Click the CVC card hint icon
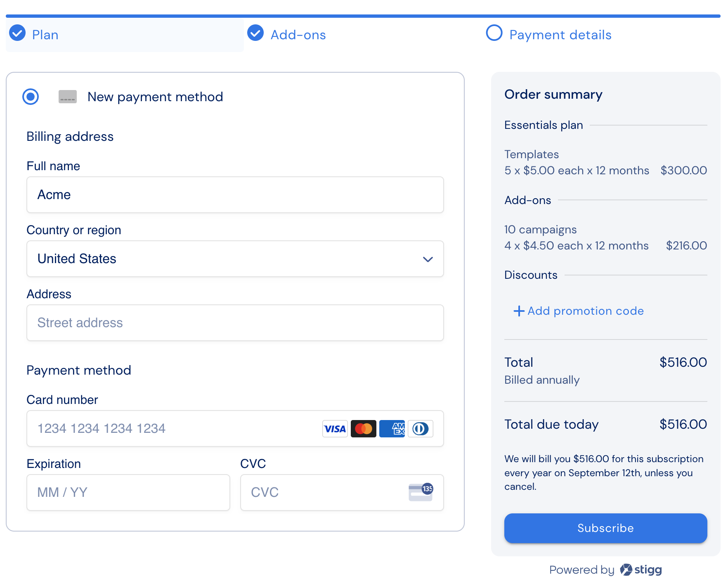 421,492
